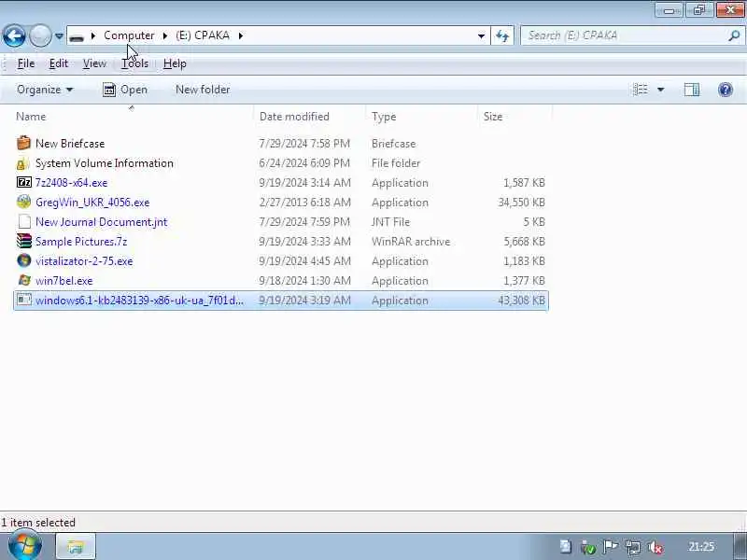The image size is (747, 560).
Task: Select win7bel.exe file name
Action: tap(64, 281)
